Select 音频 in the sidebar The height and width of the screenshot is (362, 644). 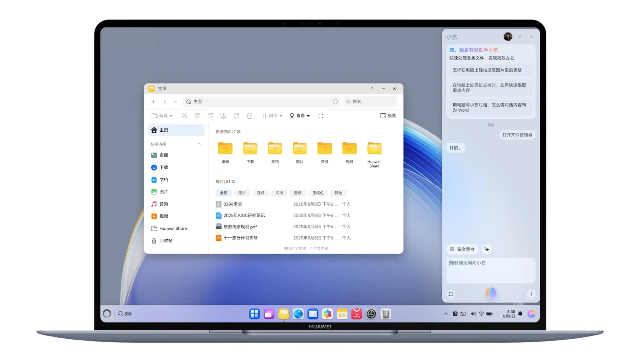point(176,204)
